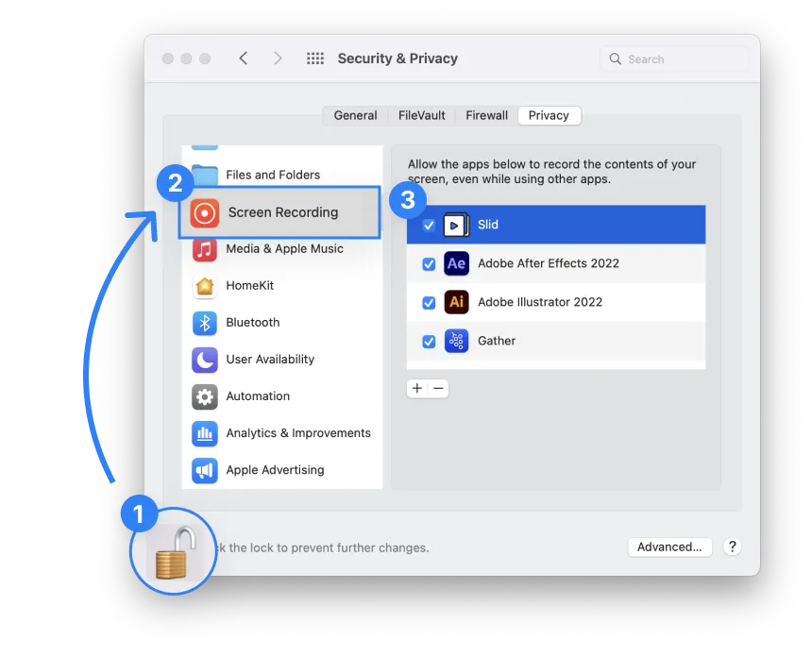Screen dimensions: 812x656
Task: Click the Gather app icon
Action: (456, 341)
